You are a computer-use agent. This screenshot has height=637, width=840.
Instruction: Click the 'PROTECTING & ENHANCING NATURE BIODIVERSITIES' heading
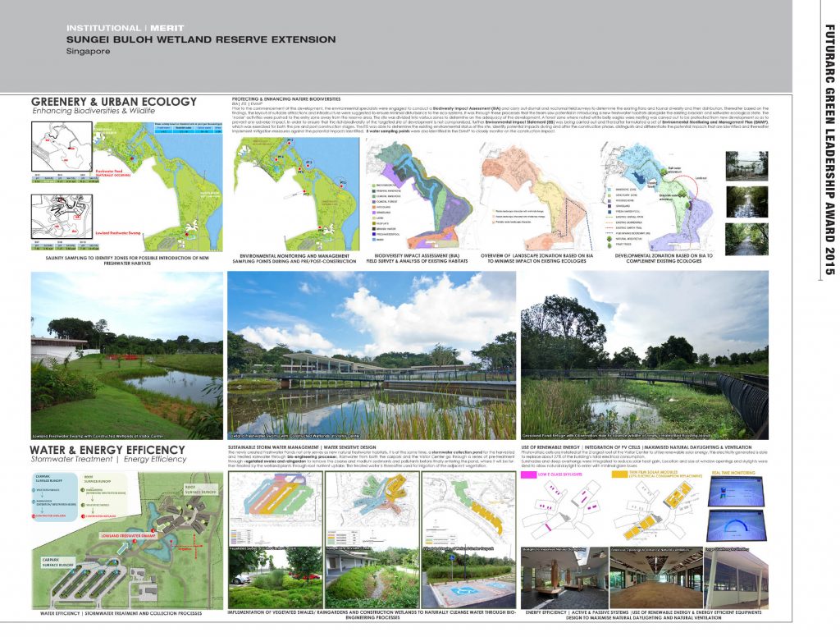286,99
